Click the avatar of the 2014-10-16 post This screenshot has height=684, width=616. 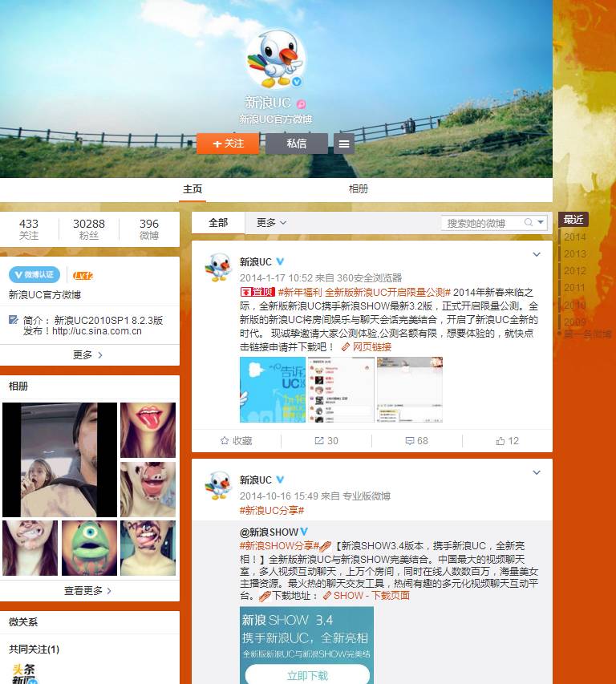pos(218,485)
